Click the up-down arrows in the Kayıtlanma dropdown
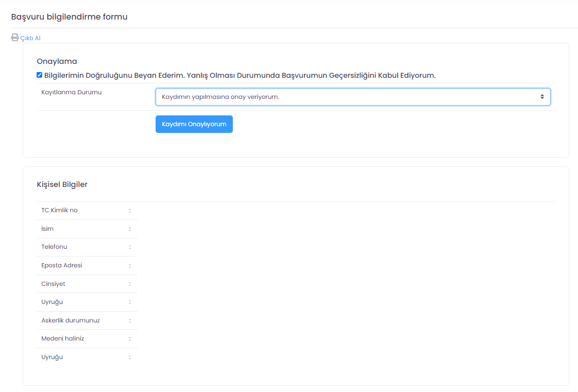This screenshot has height=392, width=578. [542, 97]
